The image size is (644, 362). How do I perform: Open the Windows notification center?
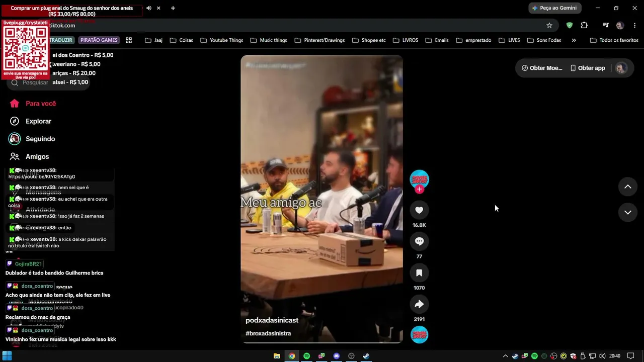[630, 356]
